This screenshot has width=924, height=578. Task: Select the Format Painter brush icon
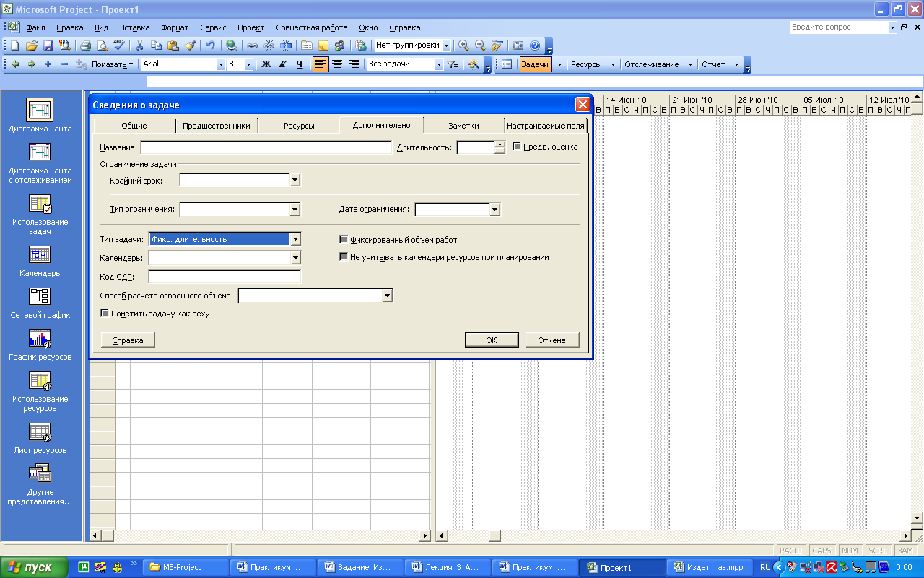(x=189, y=45)
